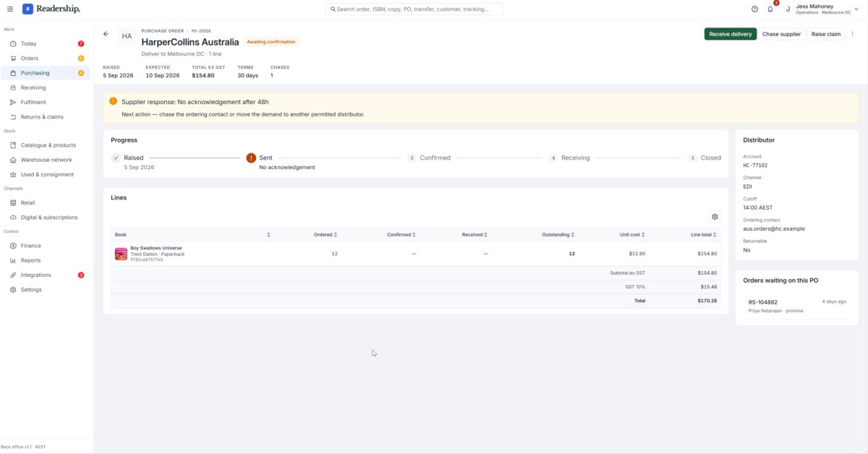Sort by the Received column
The image size is (868, 454).
coord(475,235)
